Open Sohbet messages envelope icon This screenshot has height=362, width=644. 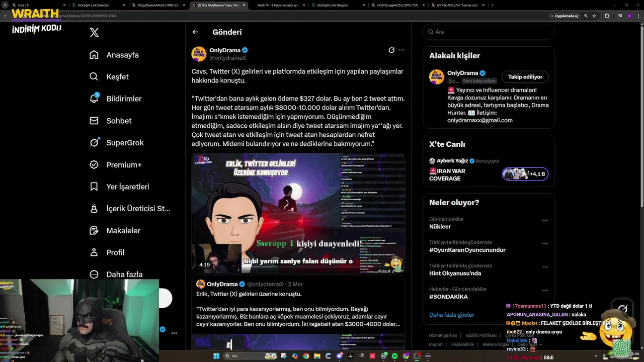[x=94, y=121]
